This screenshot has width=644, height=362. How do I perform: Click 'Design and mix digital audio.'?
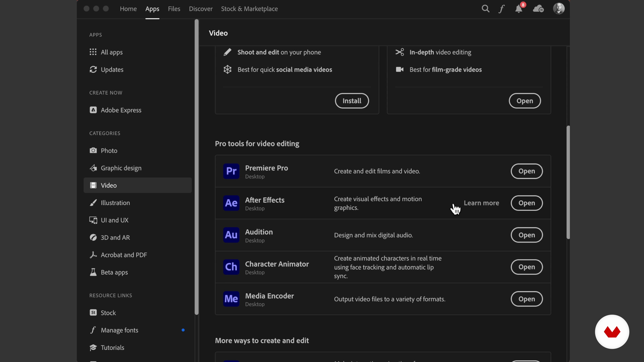[373, 235]
